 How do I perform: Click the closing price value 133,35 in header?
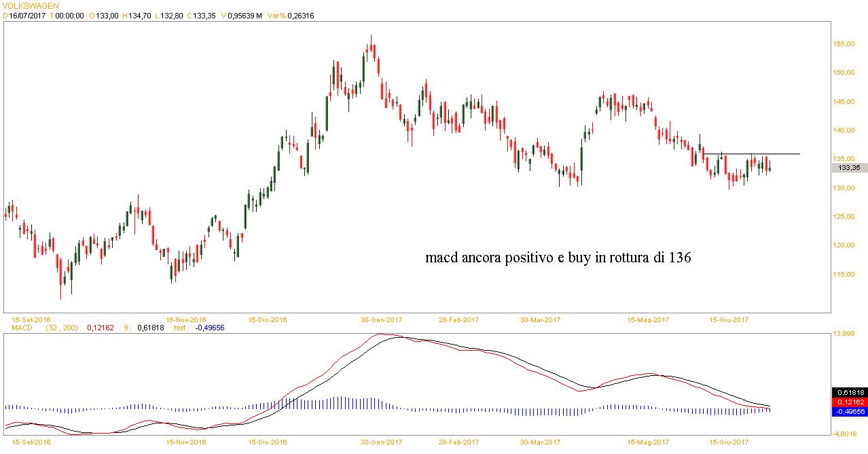(203, 16)
